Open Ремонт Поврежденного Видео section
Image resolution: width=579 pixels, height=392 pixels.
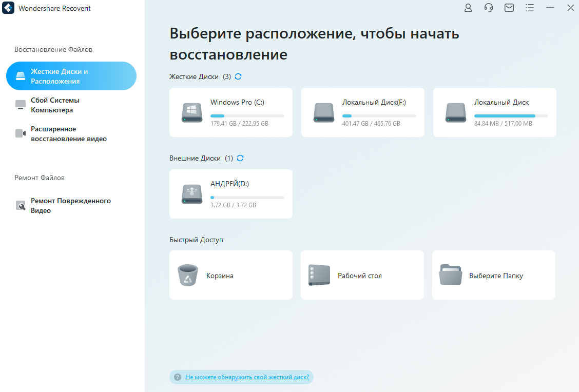(70, 206)
